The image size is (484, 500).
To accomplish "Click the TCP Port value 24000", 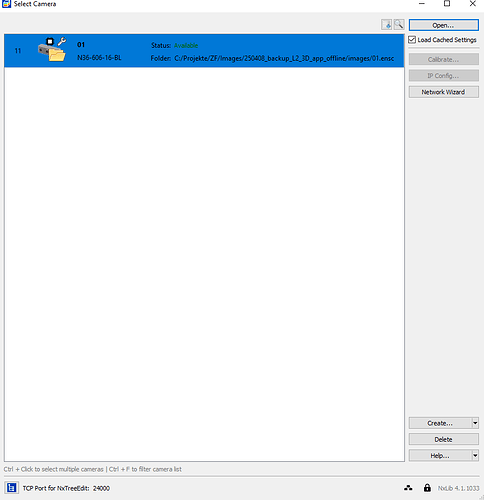I will [101, 488].
